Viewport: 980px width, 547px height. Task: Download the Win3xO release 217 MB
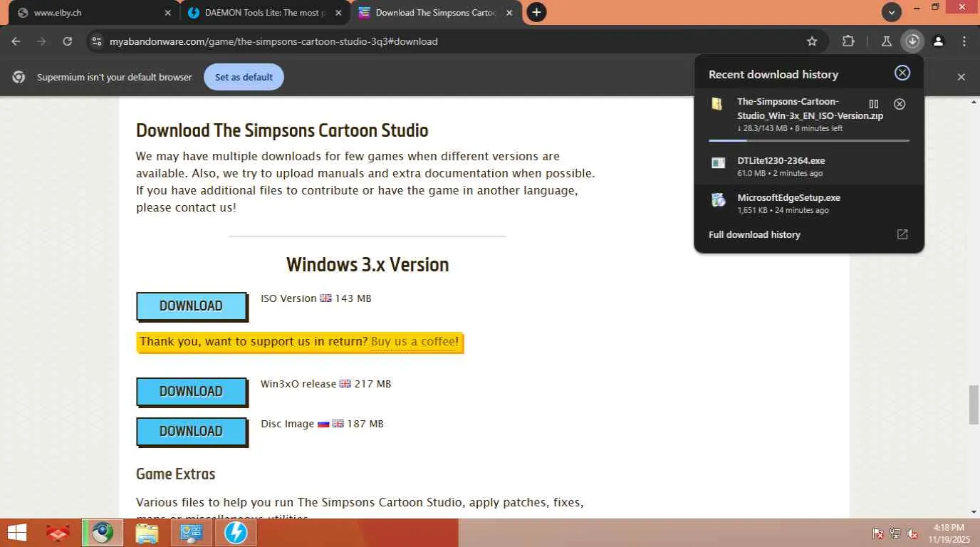click(x=192, y=392)
